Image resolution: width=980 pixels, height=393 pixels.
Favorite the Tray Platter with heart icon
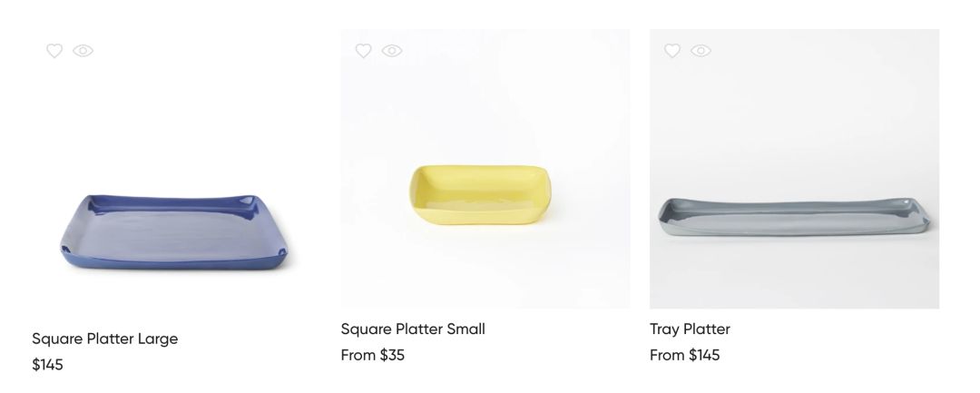pyautogui.click(x=671, y=51)
